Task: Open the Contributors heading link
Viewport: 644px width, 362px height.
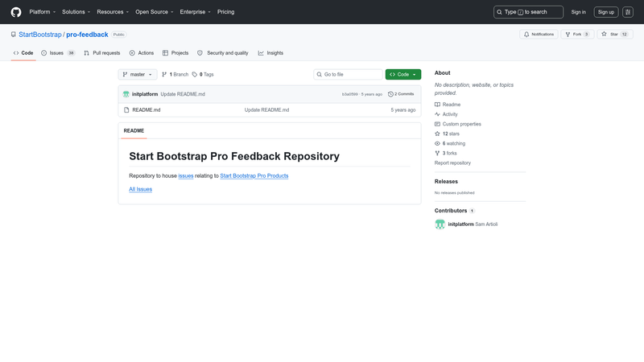Action: point(455,211)
